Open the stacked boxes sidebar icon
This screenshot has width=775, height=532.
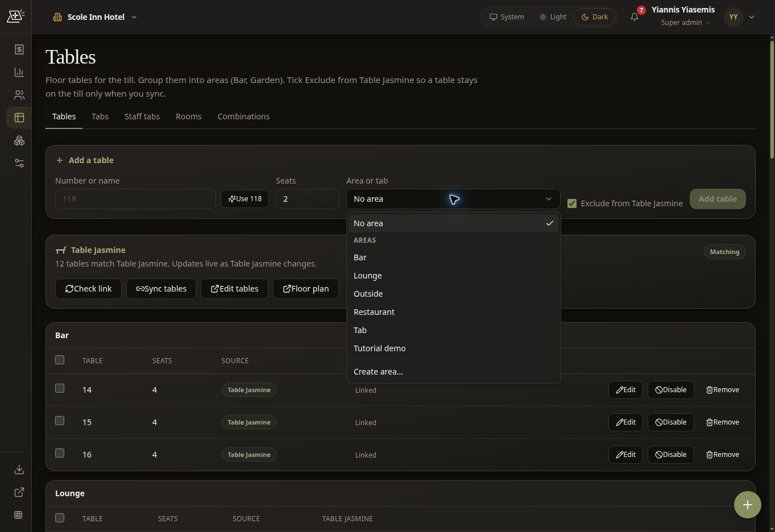pyautogui.click(x=19, y=140)
